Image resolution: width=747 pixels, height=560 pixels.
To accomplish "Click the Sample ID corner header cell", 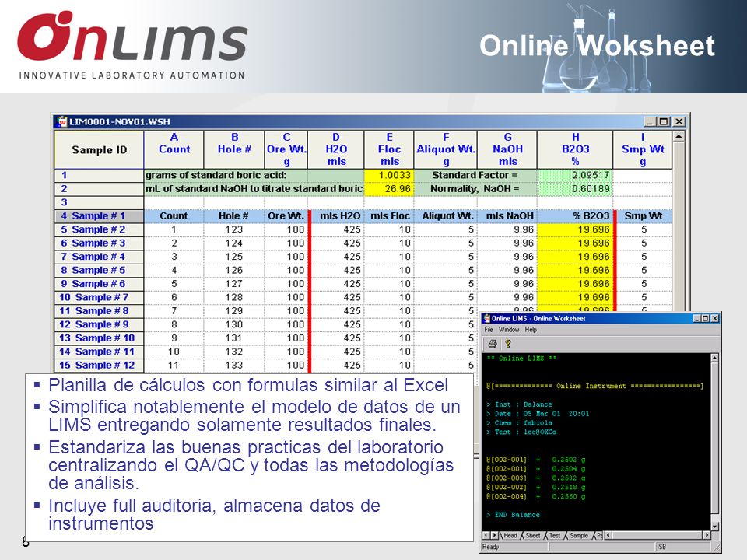I will 99,149.
